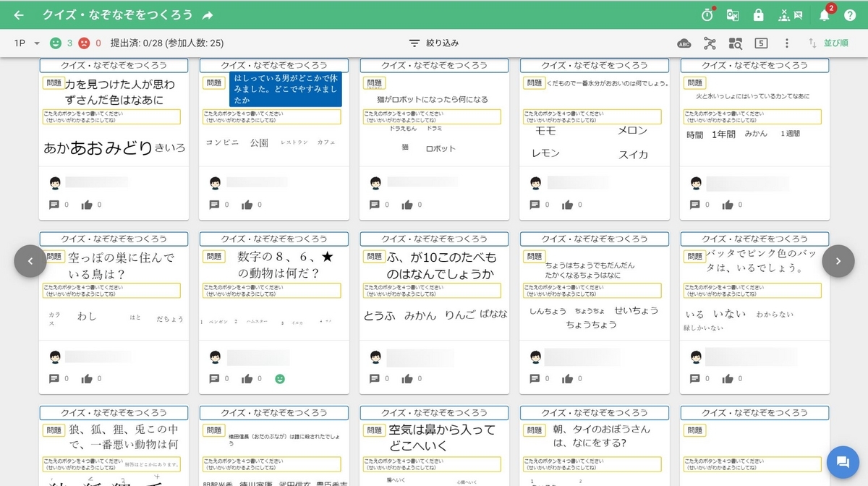Image resolution: width=868 pixels, height=486 pixels.
Task: Select the 1年間 answer text
Action: [723, 134]
